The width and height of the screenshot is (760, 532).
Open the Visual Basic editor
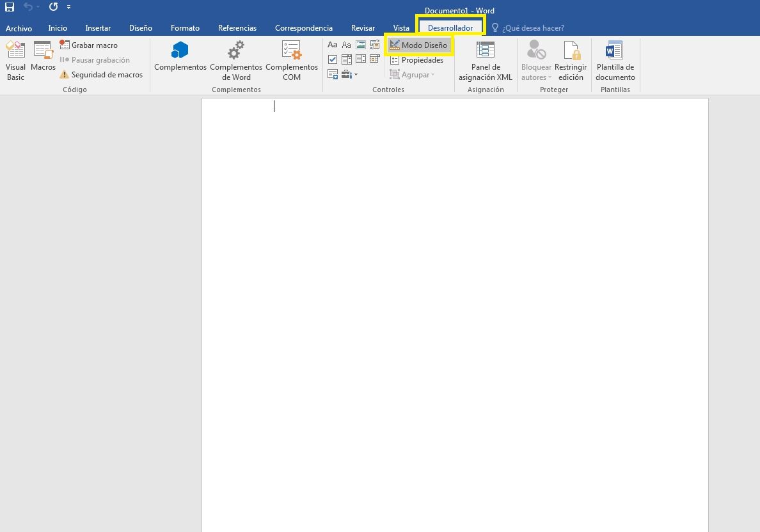(15, 61)
